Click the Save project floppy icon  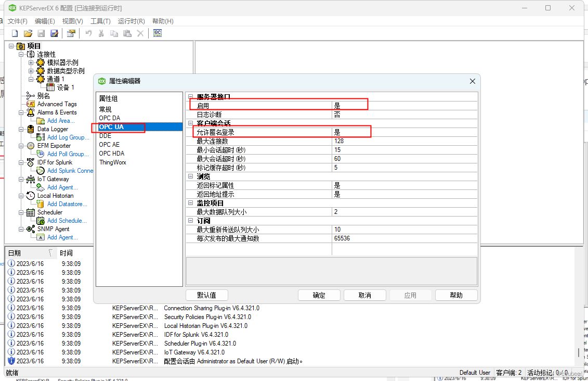tap(41, 33)
